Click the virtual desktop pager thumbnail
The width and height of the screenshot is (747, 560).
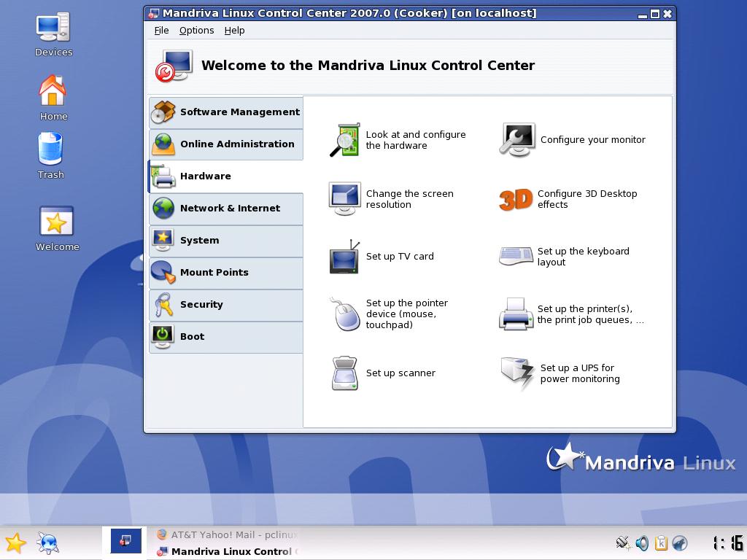point(125,541)
